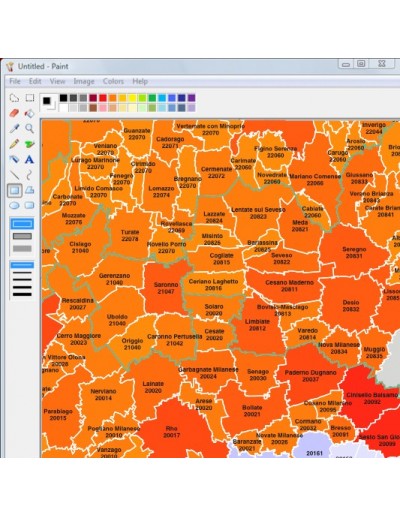Choose the outline-only shape fill style
The width and height of the screenshot is (400, 517).
tap(22, 224)
